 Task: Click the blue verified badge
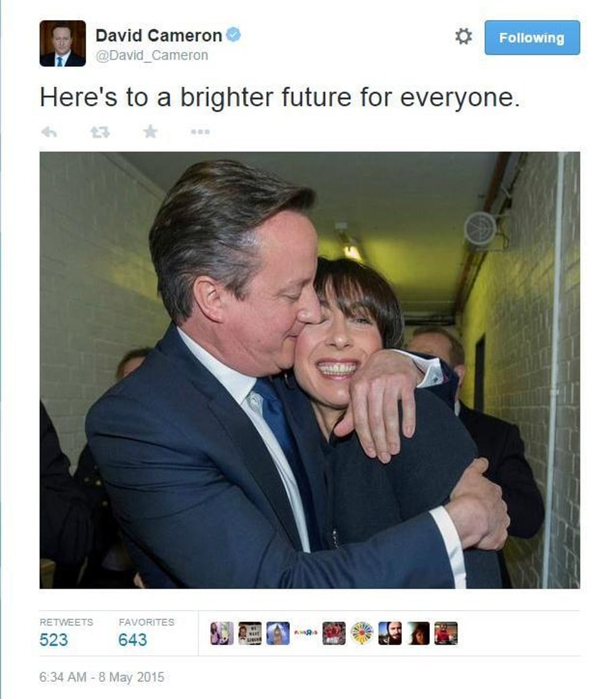click(233, 35)
